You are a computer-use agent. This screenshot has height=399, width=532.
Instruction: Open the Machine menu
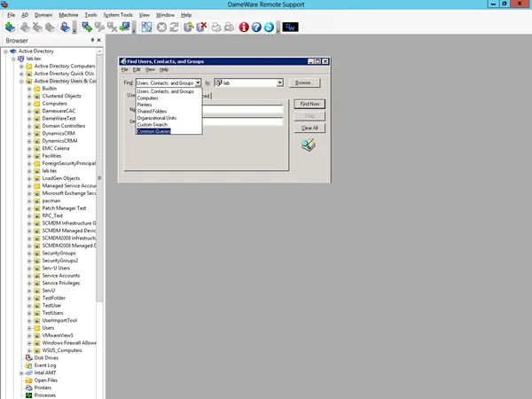tap(68, 15)
